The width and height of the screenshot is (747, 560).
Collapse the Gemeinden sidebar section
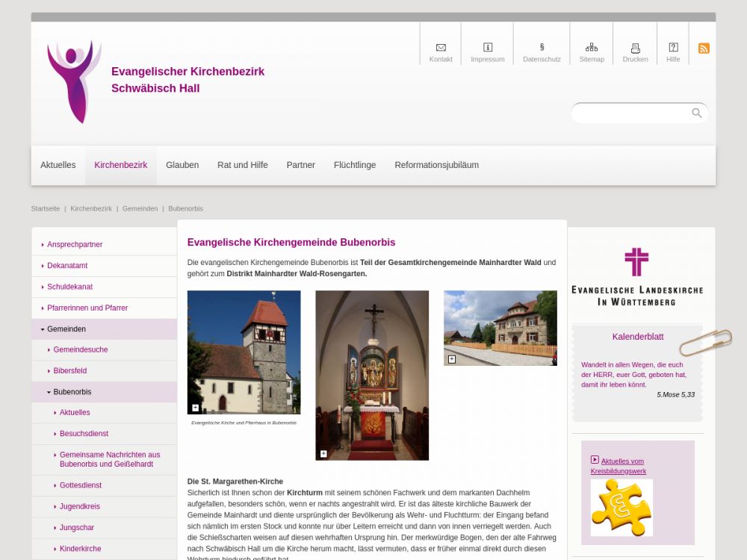click(43, 329)
